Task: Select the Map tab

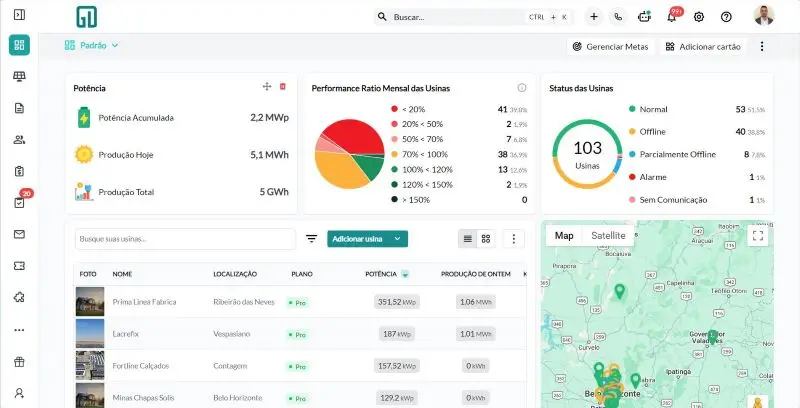Action: pos(564,236)
